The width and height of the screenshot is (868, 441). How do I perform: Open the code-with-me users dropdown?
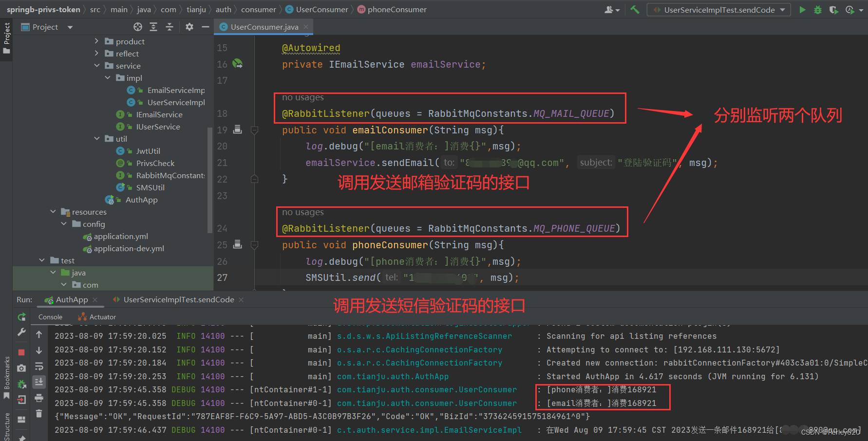click(x=612, y=10)
